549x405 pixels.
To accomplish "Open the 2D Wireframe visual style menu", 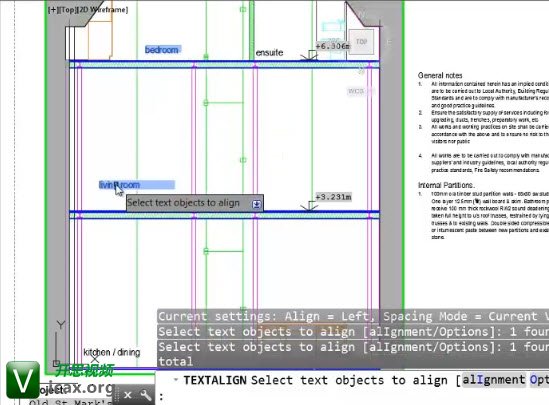I will pos(103,9).
